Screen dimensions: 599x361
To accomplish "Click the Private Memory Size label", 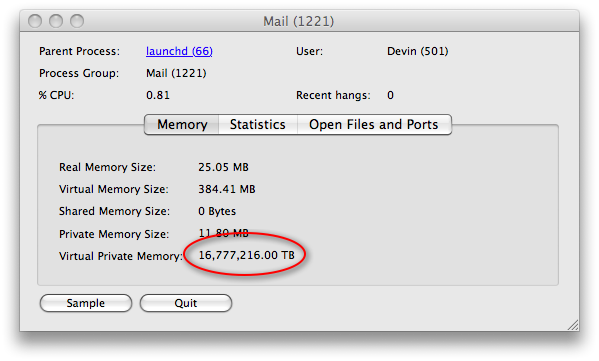I will click(x=114, y=234).
